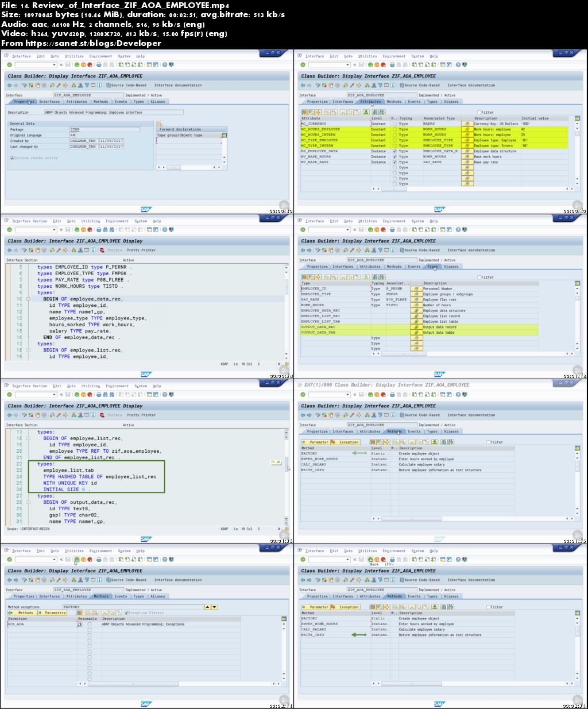Click the arrow button in the MC_CURRENCY row
Screen dimensions: 588x709
(467, 124)
